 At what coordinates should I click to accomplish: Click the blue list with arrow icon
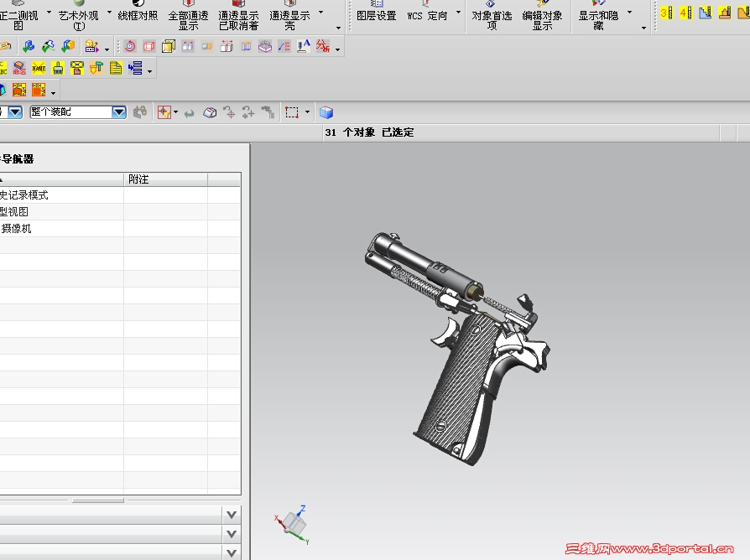[x=135, y=69]
